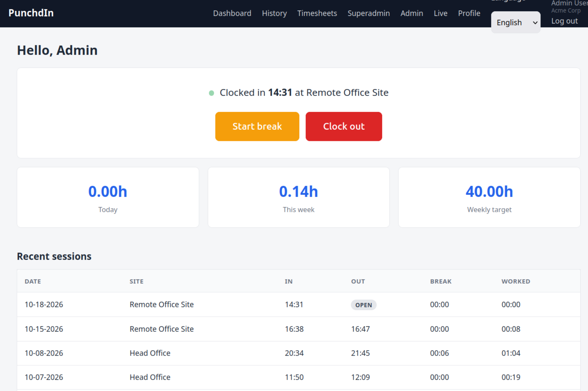Viewport: 588px width, 391px height.
Task: Click Head Office in the 10-08-2026 row
Action: tap(150, 353)
